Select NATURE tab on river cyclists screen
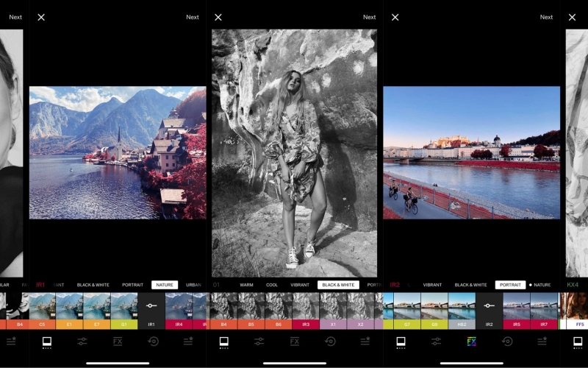 542,285
